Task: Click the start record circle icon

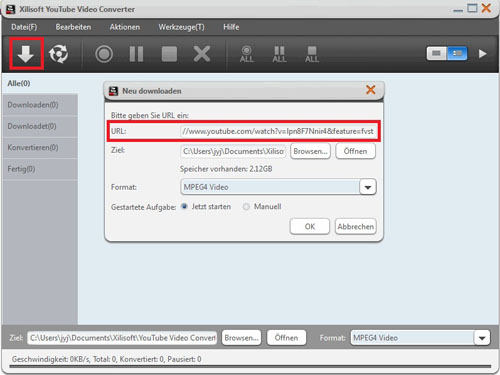Action: pyautogui.click(x=104, y=54)
